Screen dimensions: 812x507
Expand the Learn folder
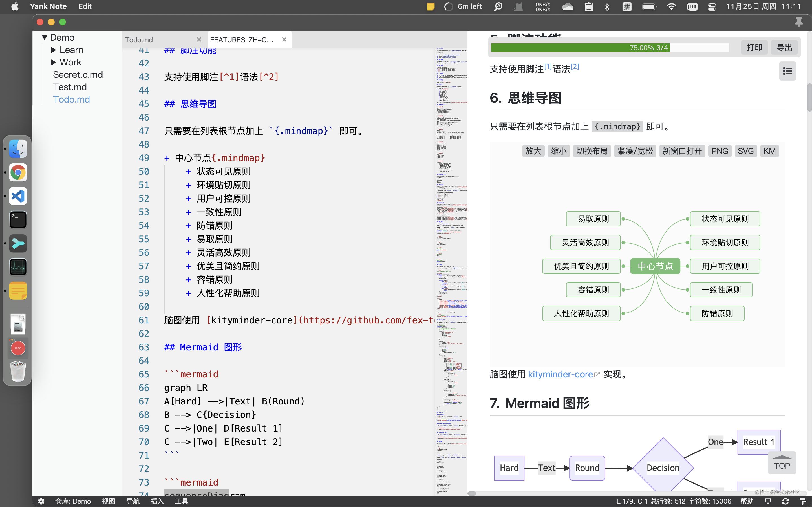tap(53, 50)
